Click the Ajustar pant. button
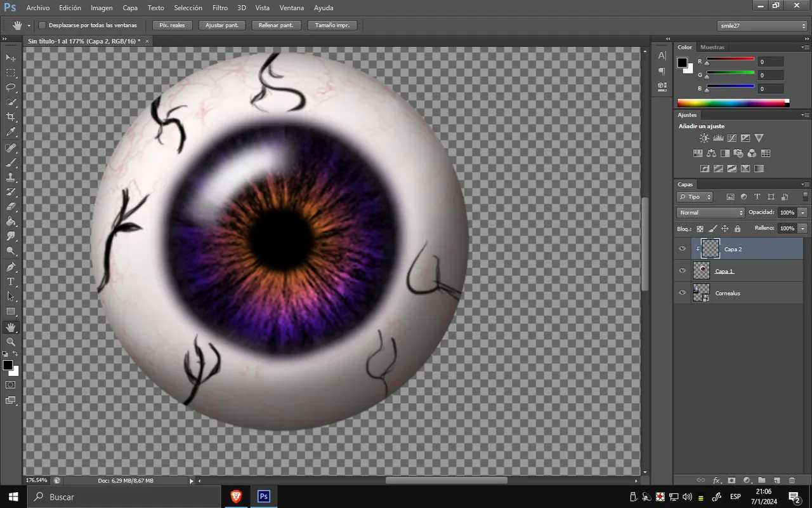 tap(222, 25)
